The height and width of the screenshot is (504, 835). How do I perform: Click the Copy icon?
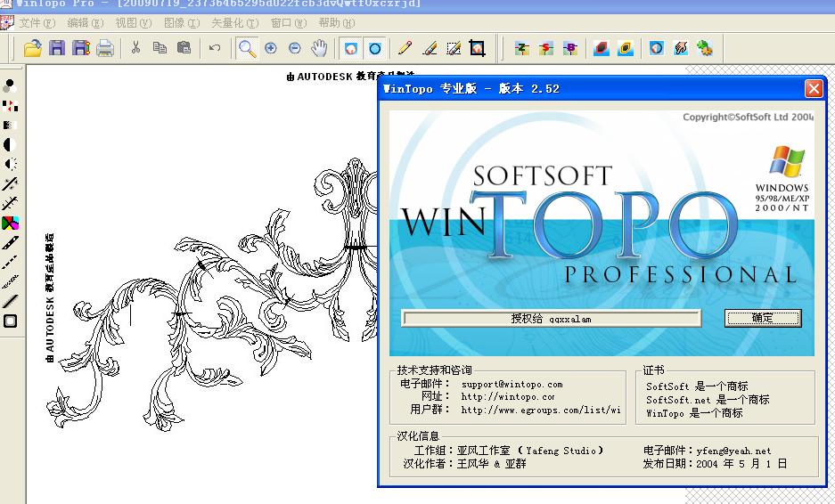click(160, 48)
